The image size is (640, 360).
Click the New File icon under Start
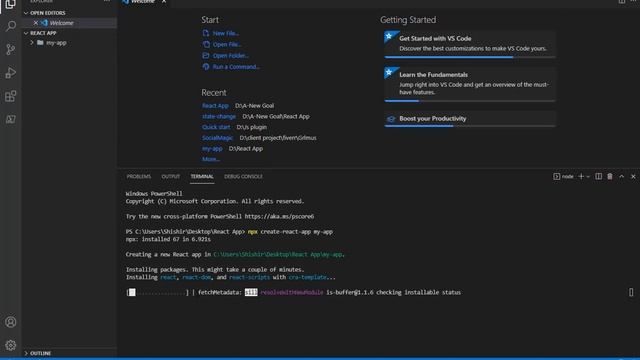pos(206,33)
